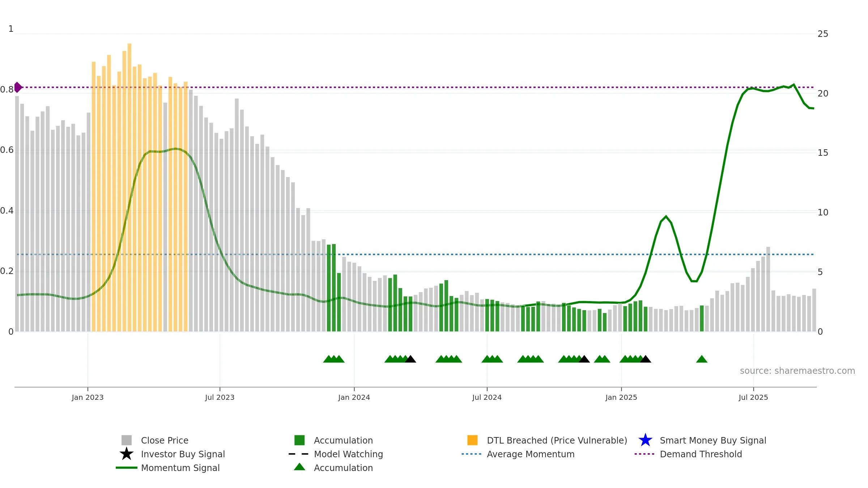Click the Jul 2024 axis label
The image size is (868, 488).
pyautogui.click(x=487, y=397)
